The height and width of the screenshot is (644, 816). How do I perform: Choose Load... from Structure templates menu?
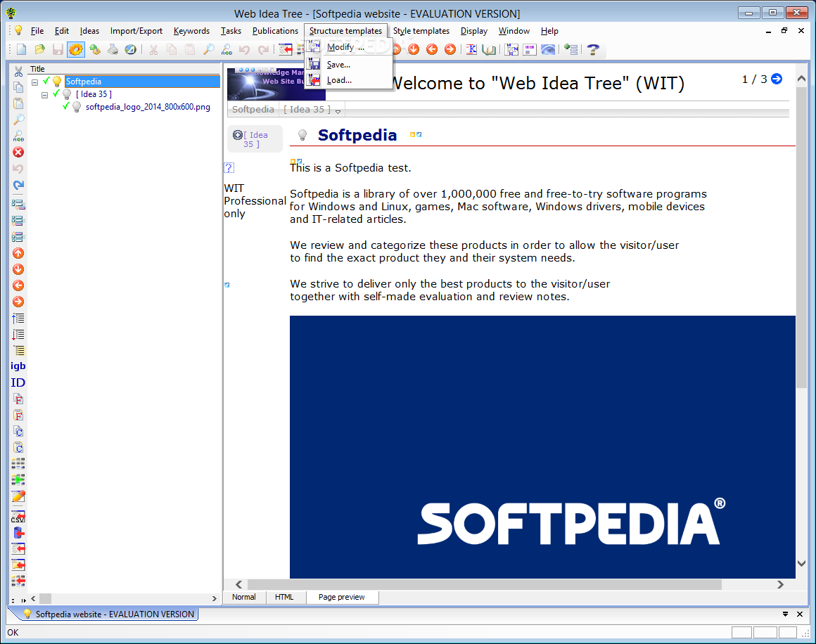(348, 80)
